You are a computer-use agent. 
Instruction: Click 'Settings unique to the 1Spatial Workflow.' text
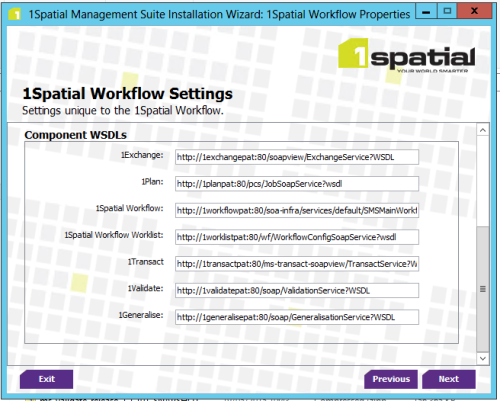(x=123, y=110)
